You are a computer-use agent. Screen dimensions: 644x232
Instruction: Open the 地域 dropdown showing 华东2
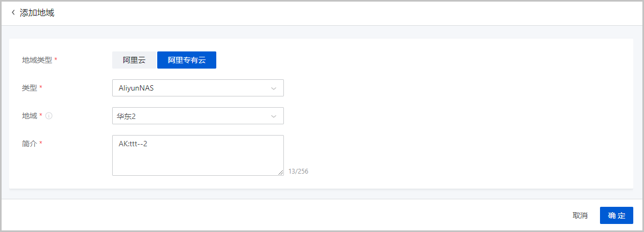click(x=198, y=116)
